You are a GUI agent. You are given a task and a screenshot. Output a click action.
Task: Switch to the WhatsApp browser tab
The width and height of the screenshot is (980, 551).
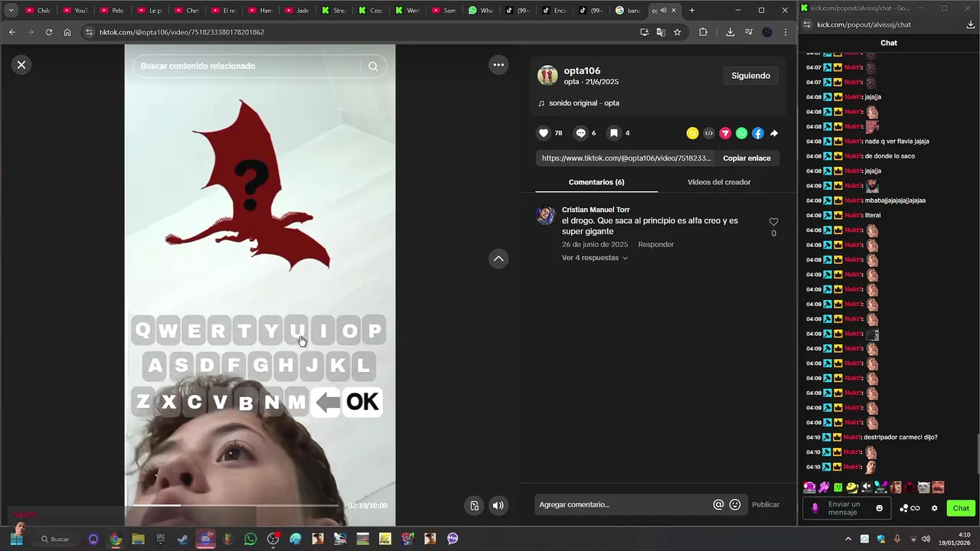(480, 10)
